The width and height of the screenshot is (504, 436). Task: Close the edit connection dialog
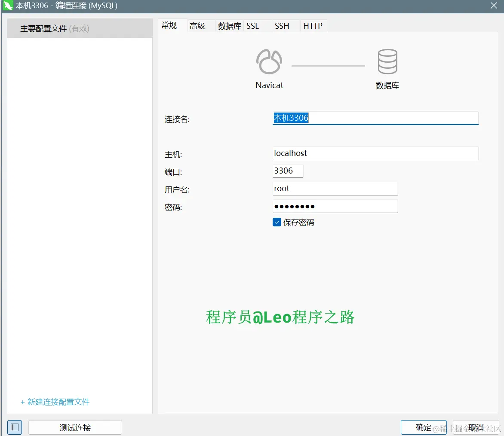(x=494, y=6)
